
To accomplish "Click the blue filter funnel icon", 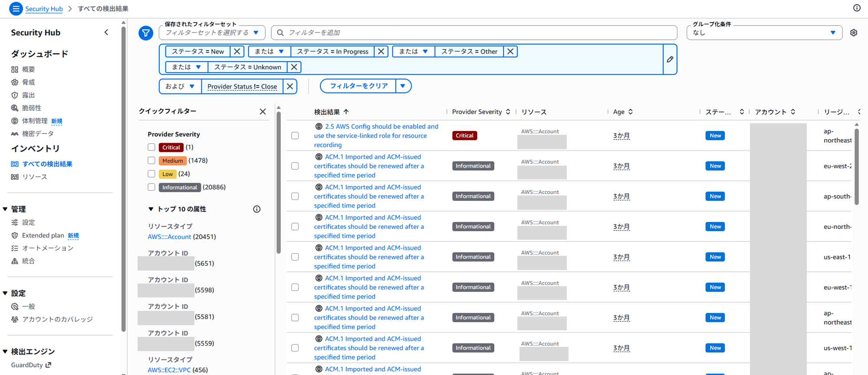I will 146,33.
